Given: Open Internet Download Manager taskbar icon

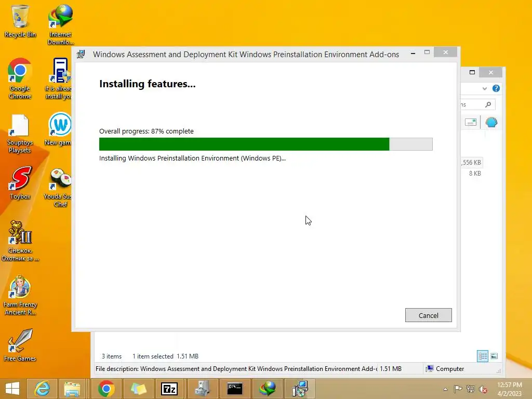Looking at the screenshot, I should pyautogui.click(x=267, y=389).
